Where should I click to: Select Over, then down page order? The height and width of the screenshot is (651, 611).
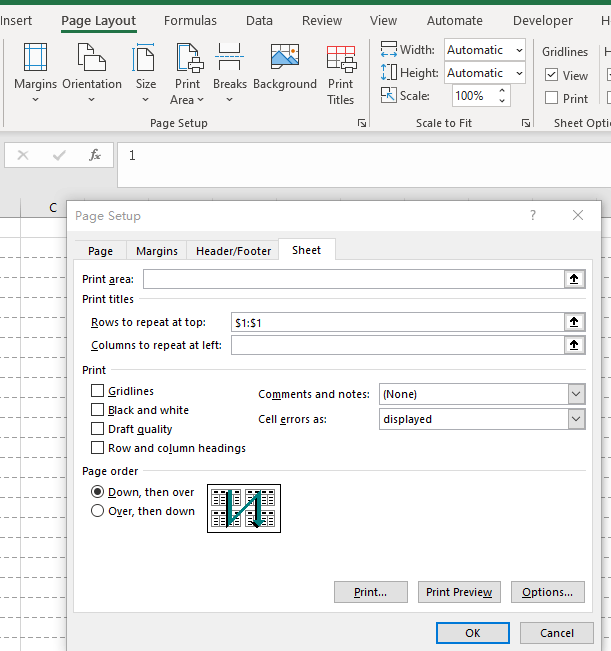click(97, 511)
